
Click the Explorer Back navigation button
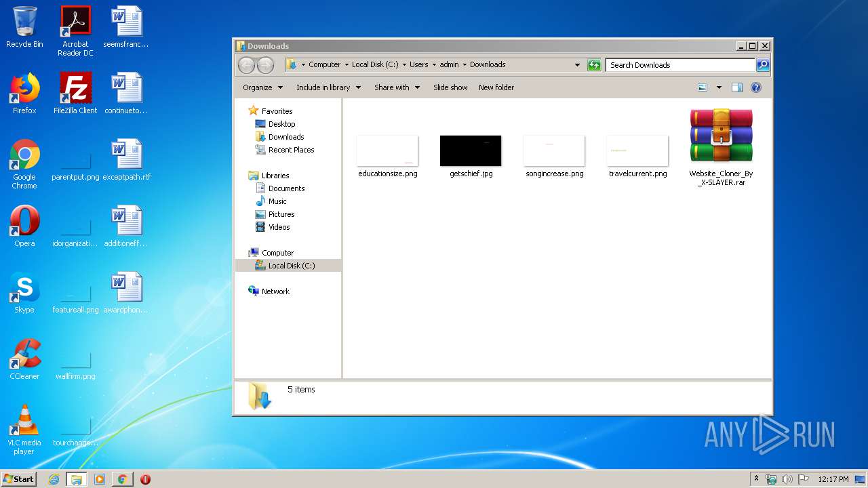point(246,65)
